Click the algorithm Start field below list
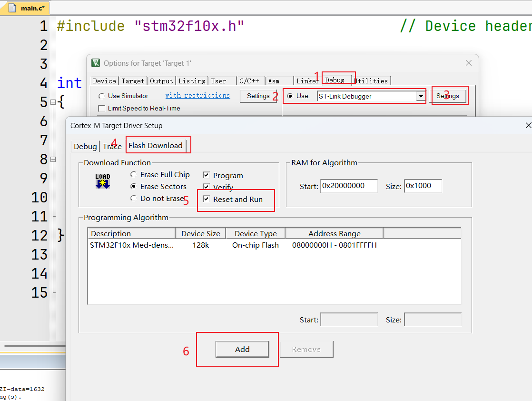This screenshot has width=532, height=401. point(349,320)
